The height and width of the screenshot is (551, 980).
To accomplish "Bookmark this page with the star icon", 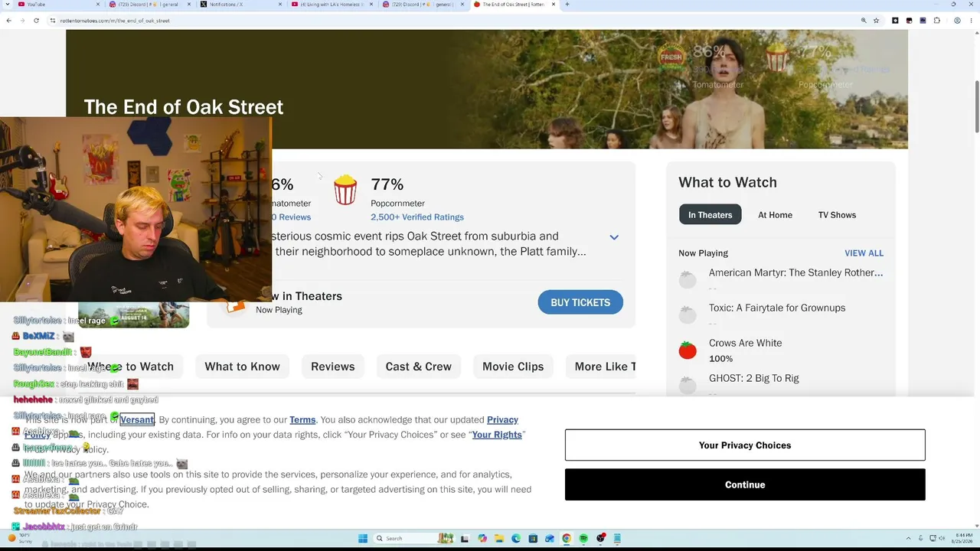I will 876,21.
